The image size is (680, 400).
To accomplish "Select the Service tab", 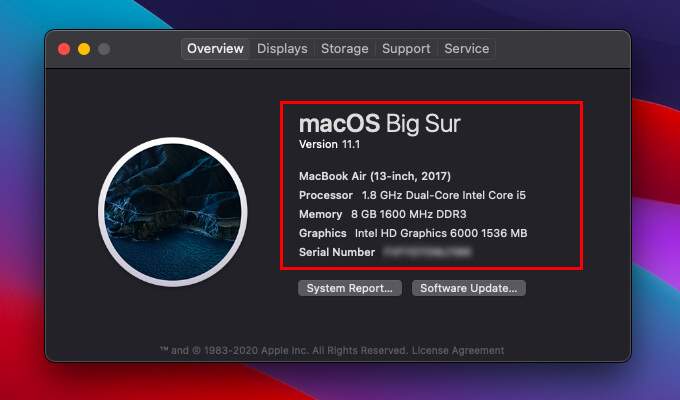I will 467,49.
